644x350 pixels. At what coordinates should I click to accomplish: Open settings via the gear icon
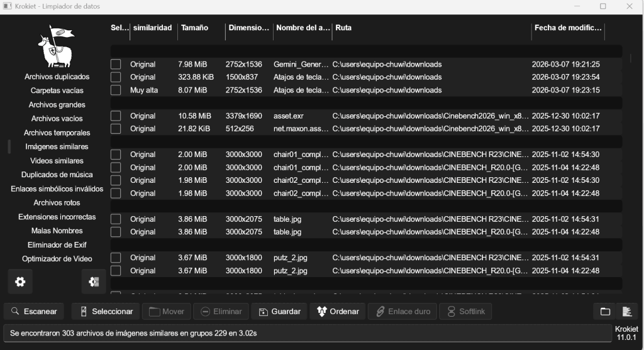(20, 282)
